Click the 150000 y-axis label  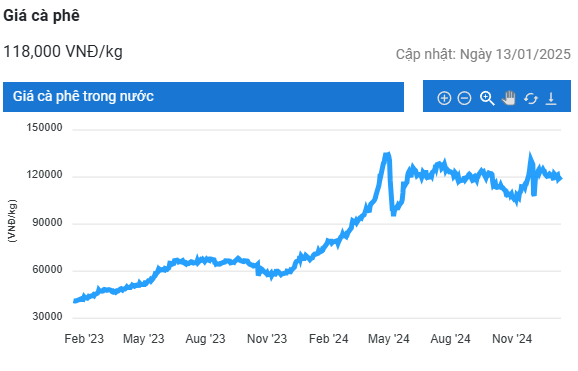tap(44, 128)
